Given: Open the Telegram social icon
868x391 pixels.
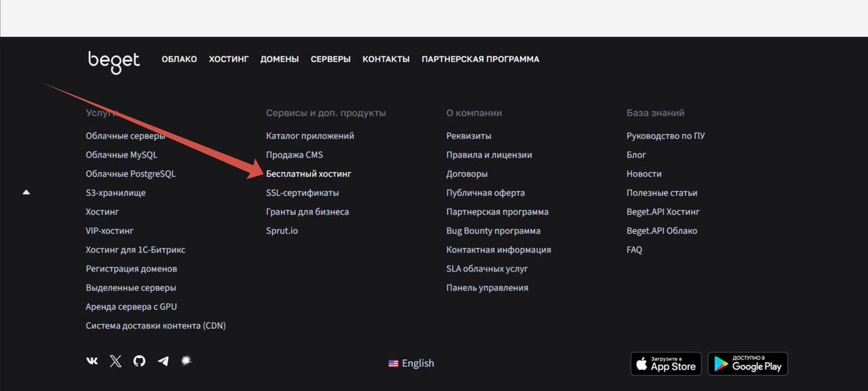Looking at the screenshot, I should click(163, 361).
